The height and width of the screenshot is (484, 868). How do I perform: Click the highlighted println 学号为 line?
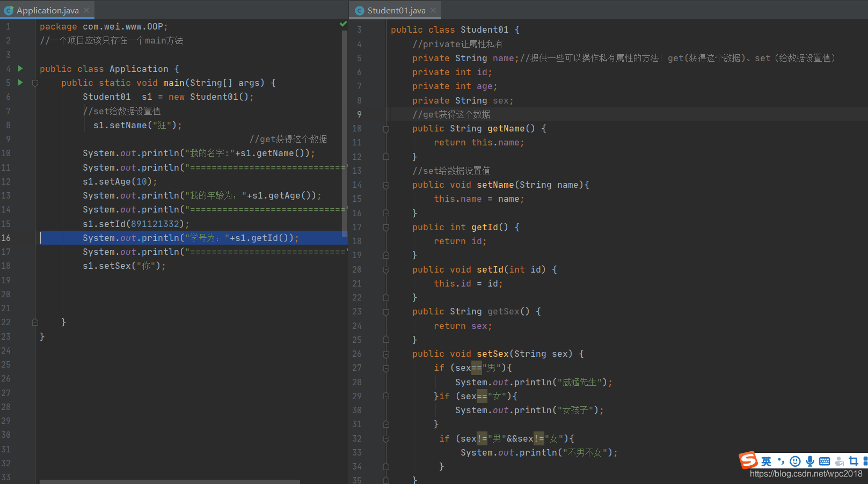pyautogui.click(x=191, y=238)
